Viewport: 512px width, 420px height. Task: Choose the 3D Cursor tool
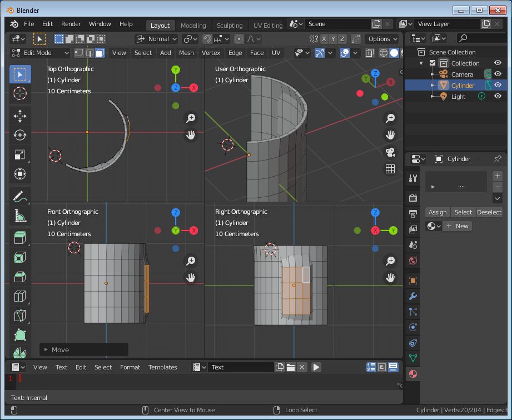pos(20,93)
